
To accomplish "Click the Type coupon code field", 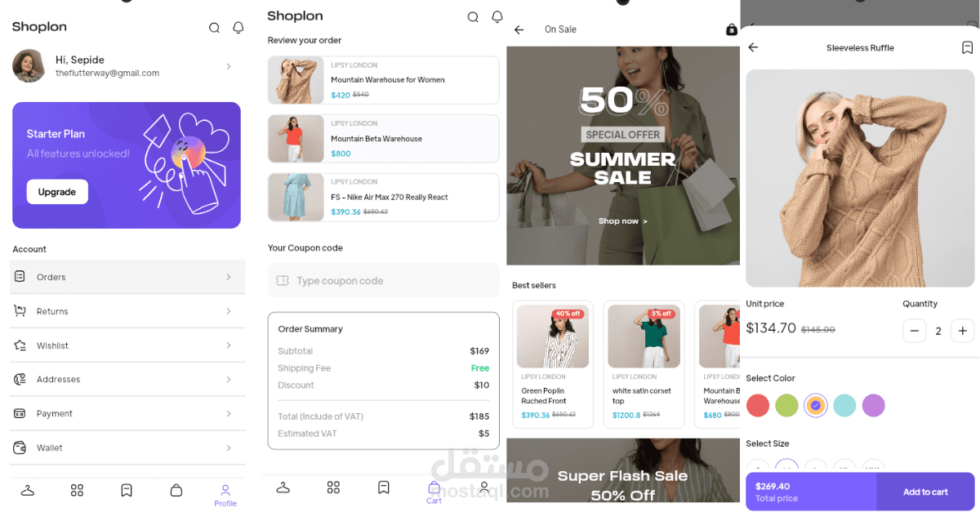I will click(x=384, y=280).
